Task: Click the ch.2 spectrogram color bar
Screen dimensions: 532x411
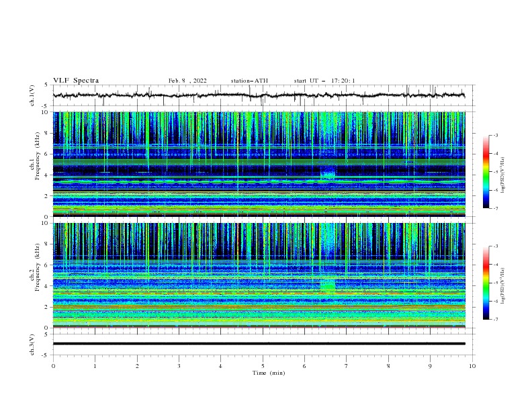Action: 486,283
